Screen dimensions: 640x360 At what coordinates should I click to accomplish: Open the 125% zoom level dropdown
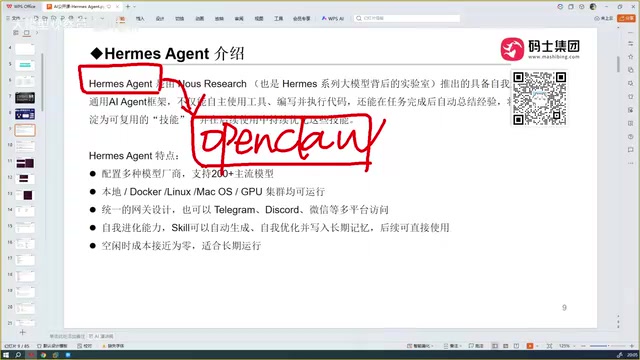pos(567,346)
